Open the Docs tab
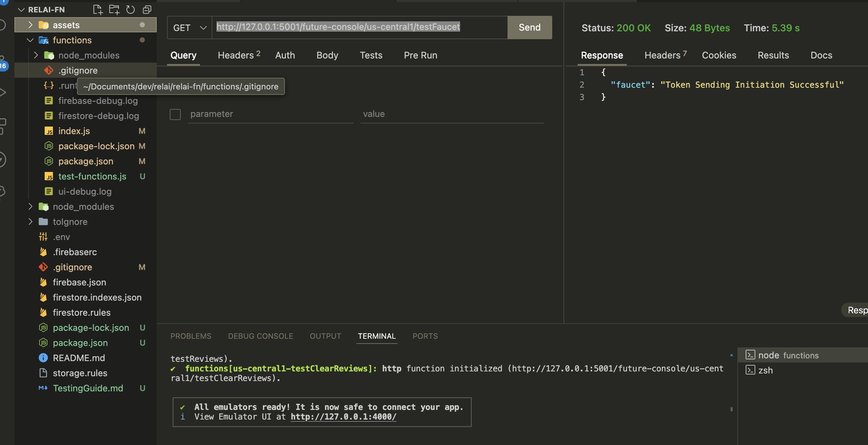Image resolution: width=868 pixels, height=445 pixels. (821, 55)
